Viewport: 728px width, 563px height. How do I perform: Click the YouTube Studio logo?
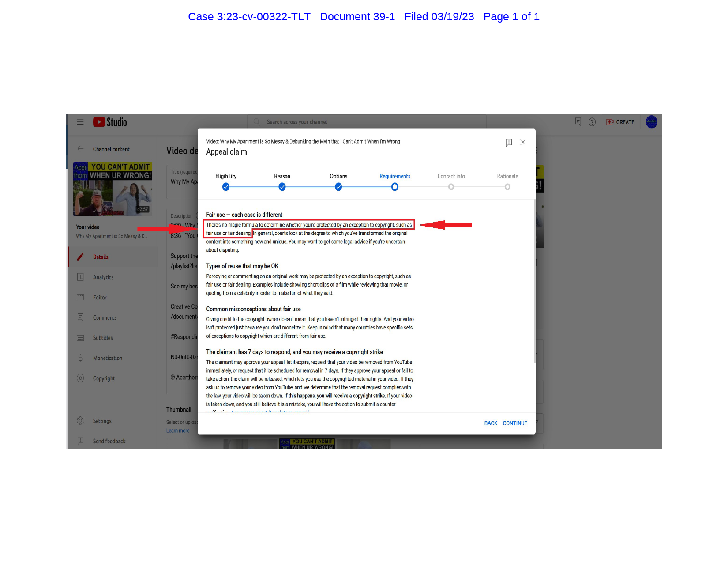click(x=110, y=122)
